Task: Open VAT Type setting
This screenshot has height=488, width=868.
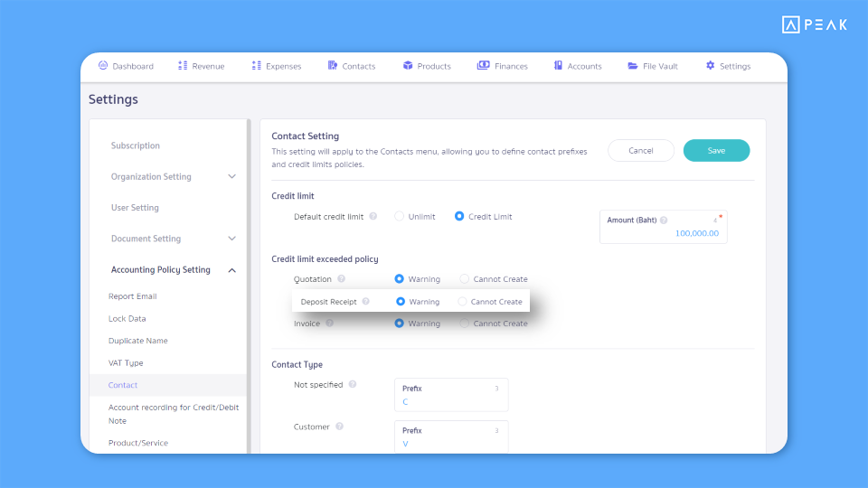Action: pyautogui.click(x=126, y=363)
